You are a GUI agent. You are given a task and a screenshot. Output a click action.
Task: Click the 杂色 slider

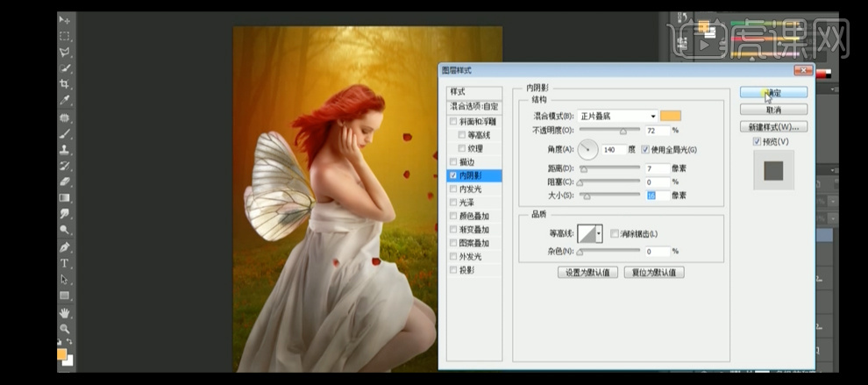point(609,252)
